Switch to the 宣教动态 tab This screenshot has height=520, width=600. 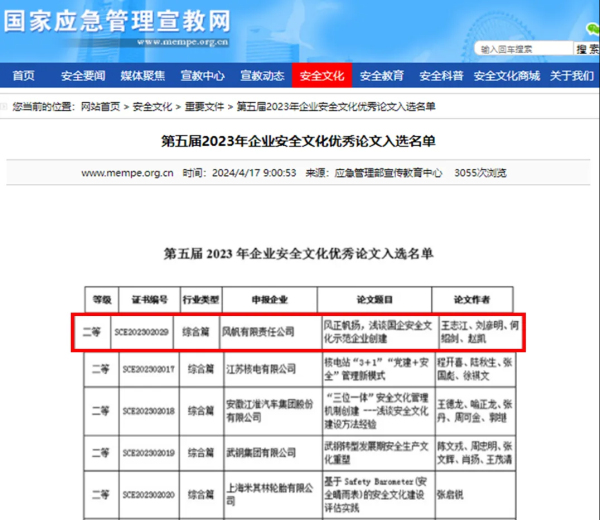click(262, 76)
